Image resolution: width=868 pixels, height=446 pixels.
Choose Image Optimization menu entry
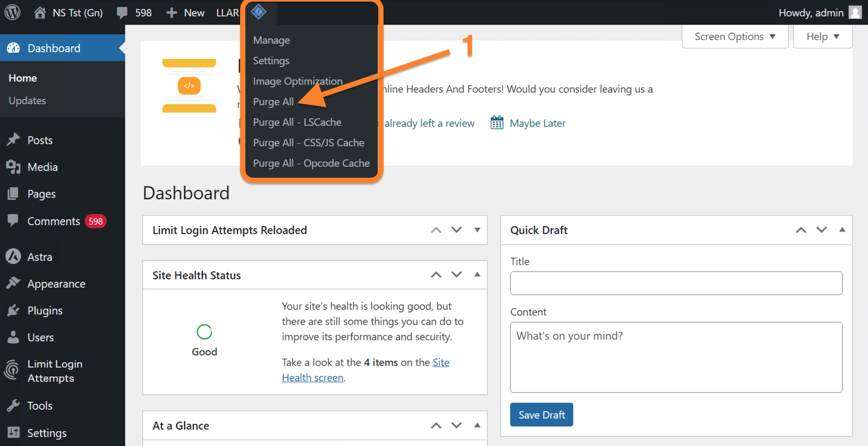click(x=298, y=81)
